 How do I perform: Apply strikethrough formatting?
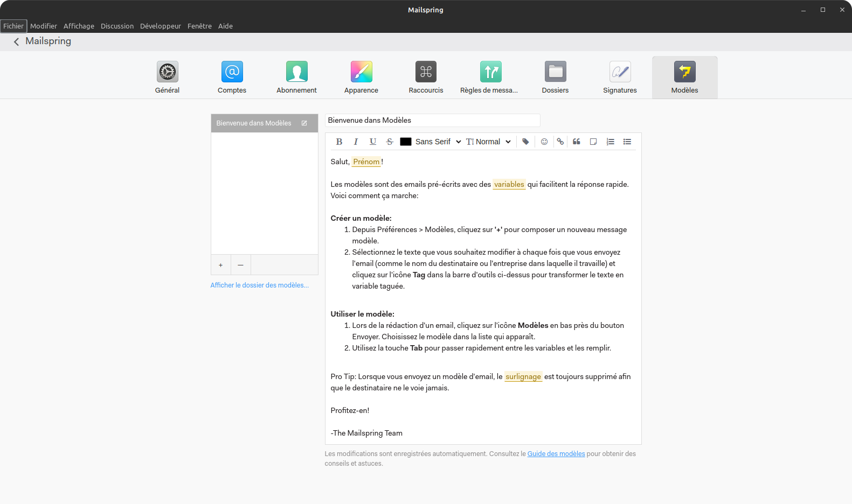coord(390,142)
